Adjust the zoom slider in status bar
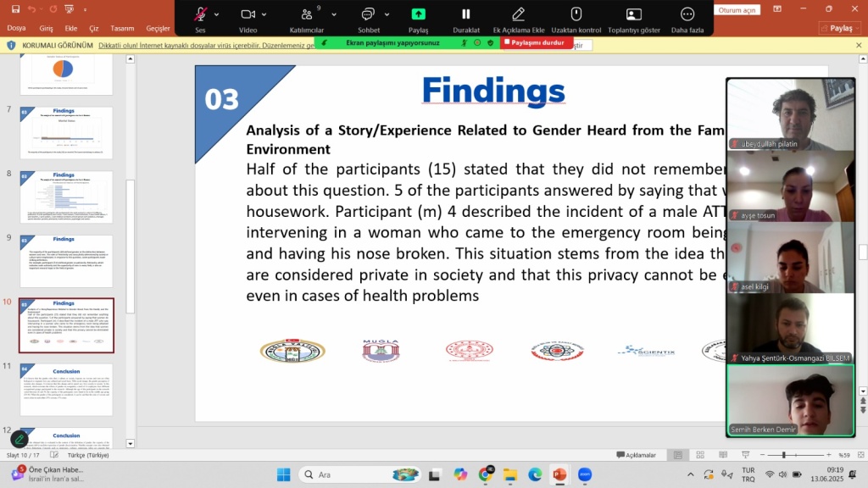Viewport: 868px width, 488px height. click(x=782, y=455)
